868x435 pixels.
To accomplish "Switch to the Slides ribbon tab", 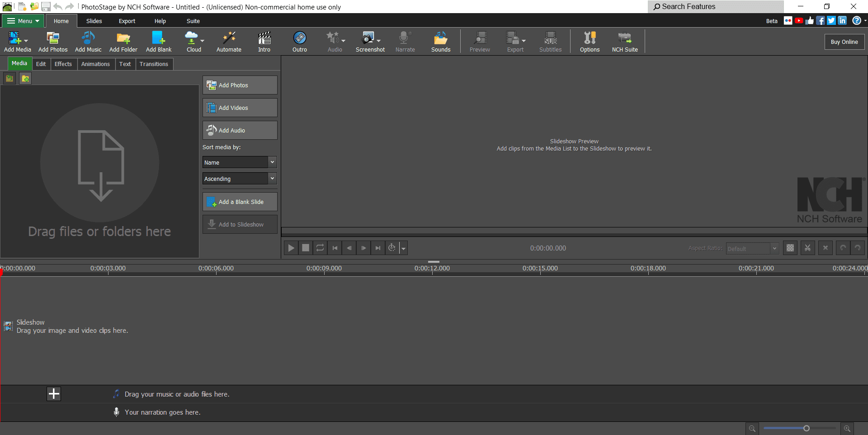I will (x=94, y=21).
